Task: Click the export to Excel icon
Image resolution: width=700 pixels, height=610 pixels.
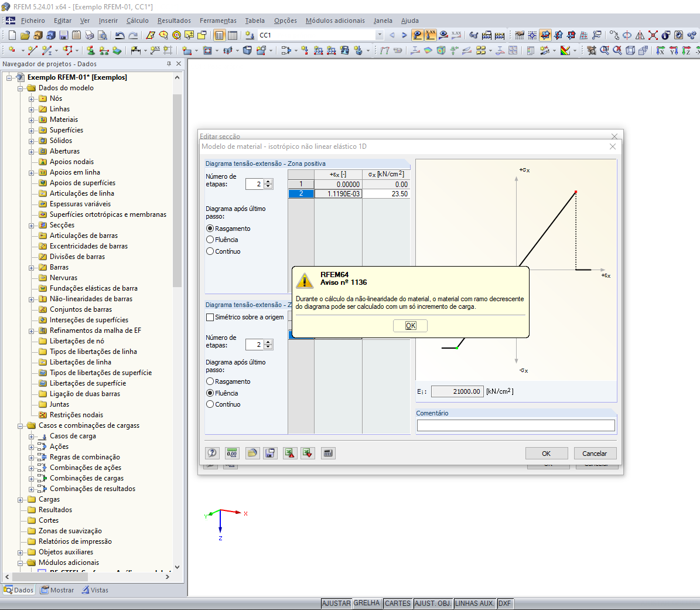Action: click(x=290, y=454)
